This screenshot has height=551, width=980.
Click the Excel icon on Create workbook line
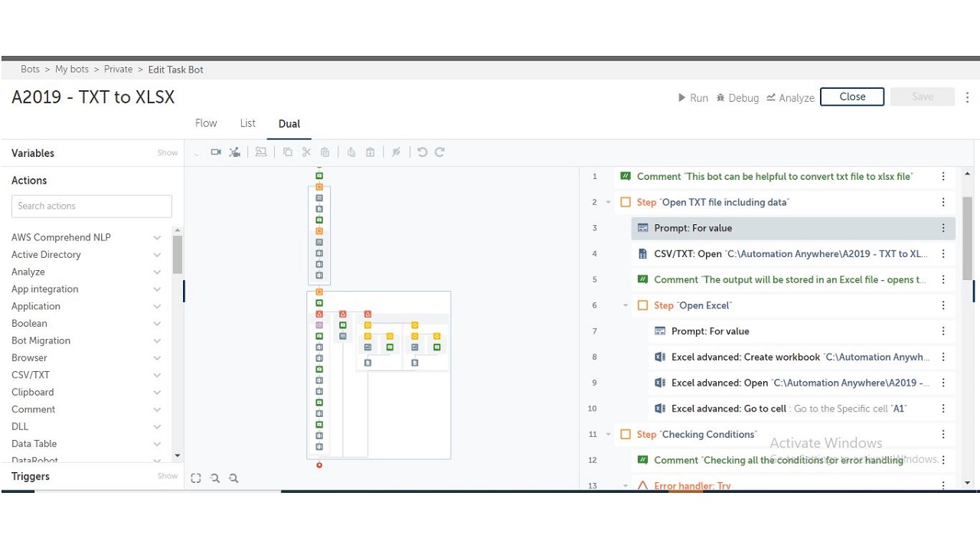coord(660,357)
